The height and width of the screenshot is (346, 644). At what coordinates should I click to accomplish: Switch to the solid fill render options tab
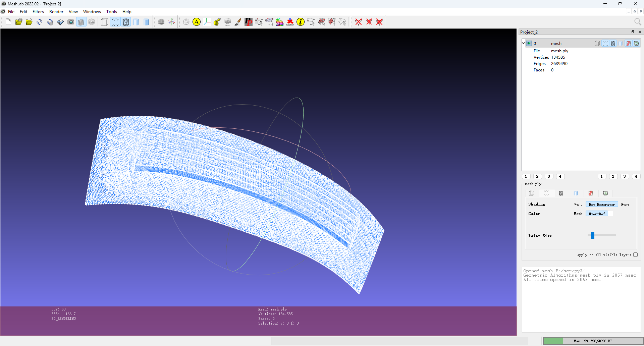(576, 193)
